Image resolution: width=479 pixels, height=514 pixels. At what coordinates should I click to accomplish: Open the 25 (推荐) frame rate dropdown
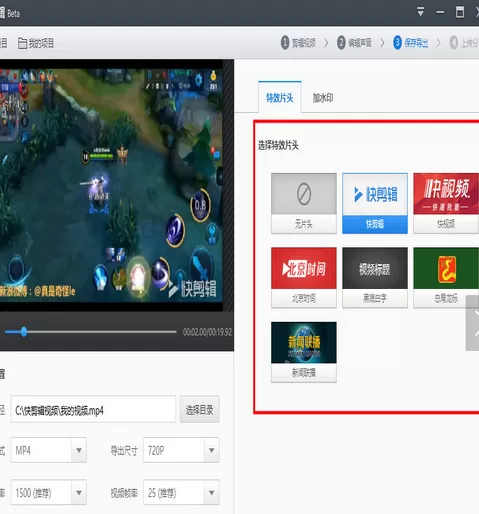click(x=181, y=492)
